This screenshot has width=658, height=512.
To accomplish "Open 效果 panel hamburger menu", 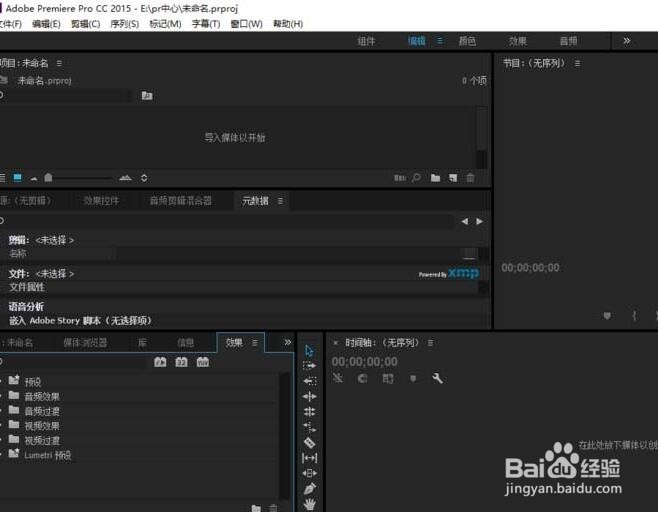I will coord(255,343).
